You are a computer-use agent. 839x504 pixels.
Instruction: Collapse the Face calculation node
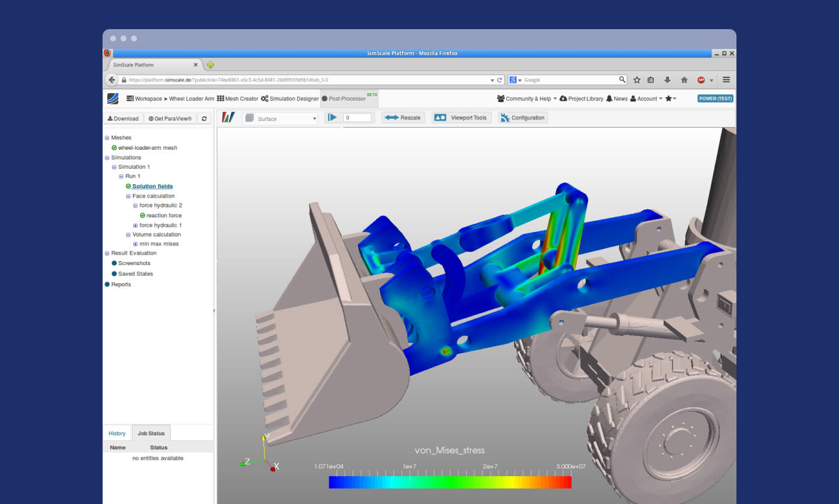click(x=128, y=196)
